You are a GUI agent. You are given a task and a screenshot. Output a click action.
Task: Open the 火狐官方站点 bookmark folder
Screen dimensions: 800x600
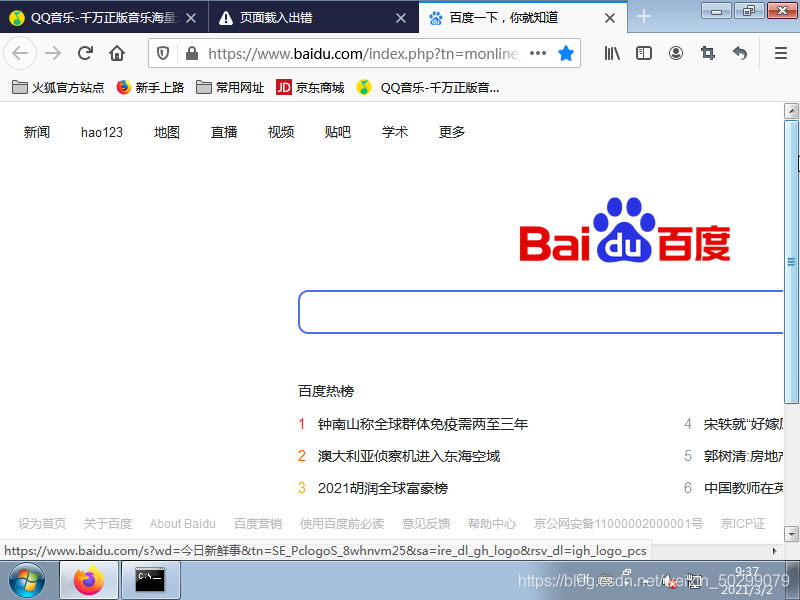coord(58,88)
